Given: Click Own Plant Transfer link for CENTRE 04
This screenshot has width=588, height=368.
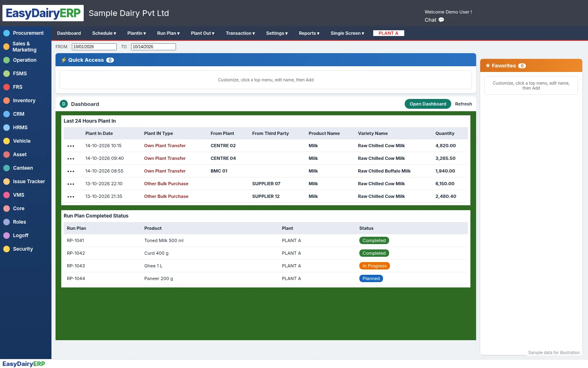Looking at the screenshot, I should [165, 158].
